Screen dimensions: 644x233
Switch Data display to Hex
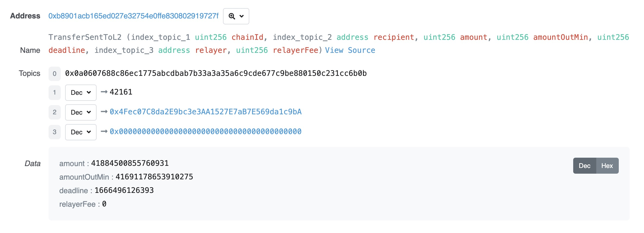pos(607,166)
